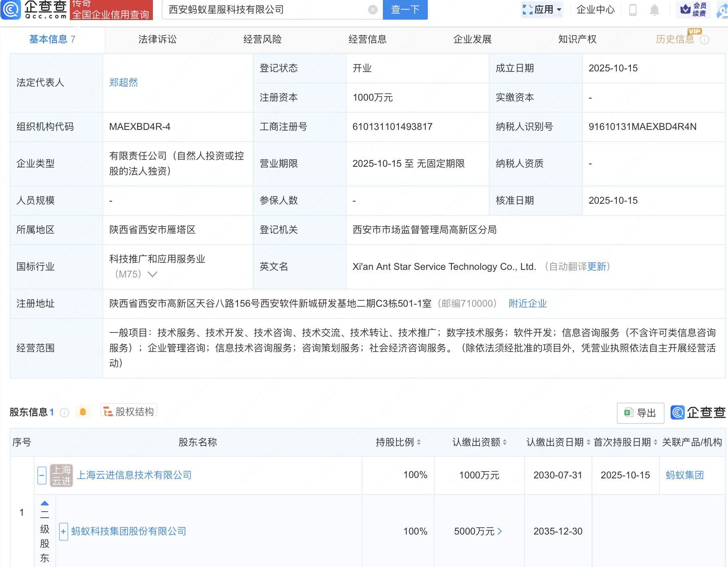728x567 pixels.
Task: Export shareholder data with 导出 button
Action: coord(640,413)
